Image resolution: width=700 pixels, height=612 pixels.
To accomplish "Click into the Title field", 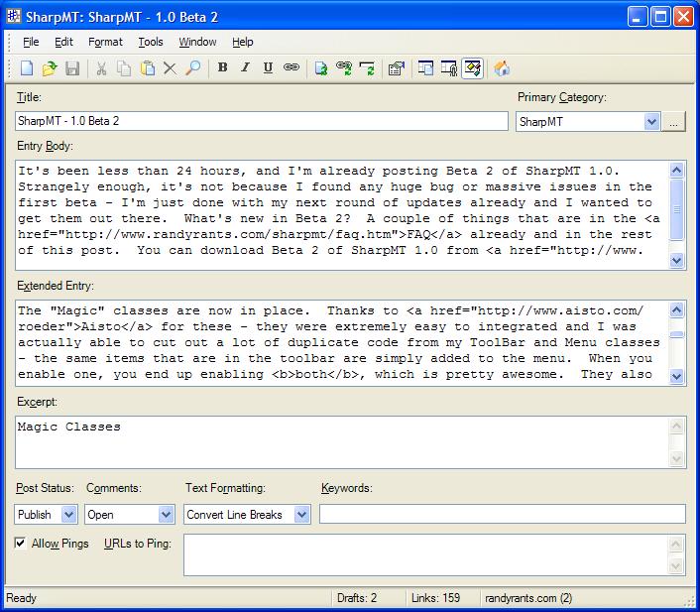I will 262,121.
